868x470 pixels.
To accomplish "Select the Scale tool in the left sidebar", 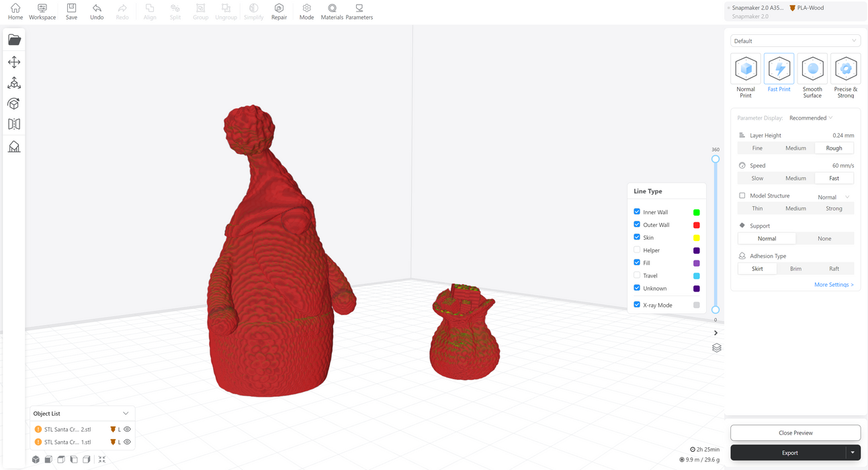I will pyautogui.click(x=14, y=83).
